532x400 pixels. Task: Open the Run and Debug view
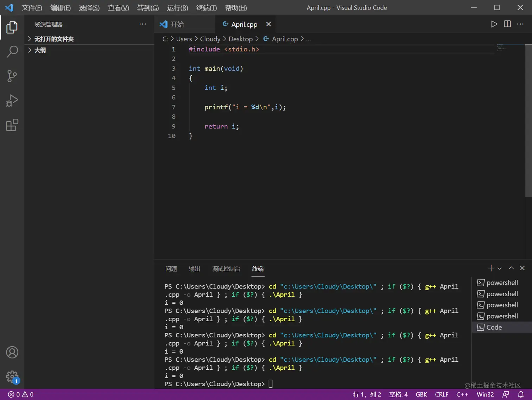[12, 101]
